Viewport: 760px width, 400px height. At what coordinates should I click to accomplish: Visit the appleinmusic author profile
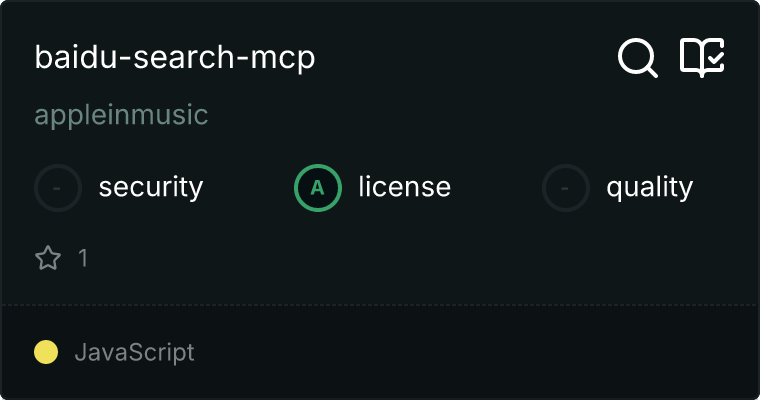tap(121, 115)
